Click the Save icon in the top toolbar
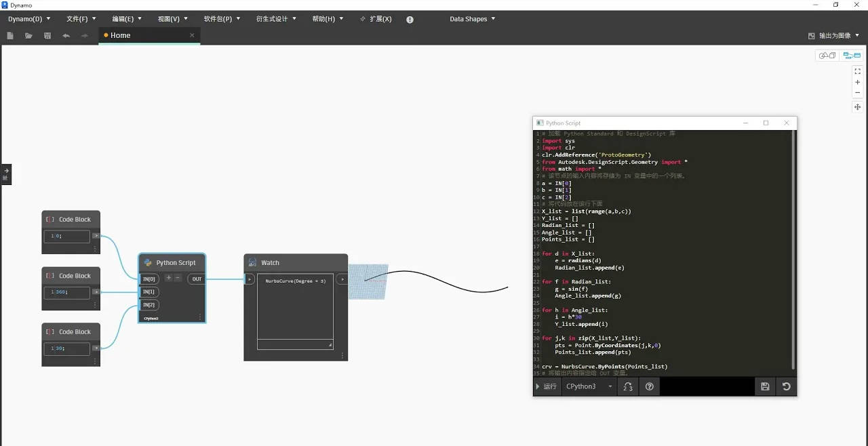 pos(46,35)
